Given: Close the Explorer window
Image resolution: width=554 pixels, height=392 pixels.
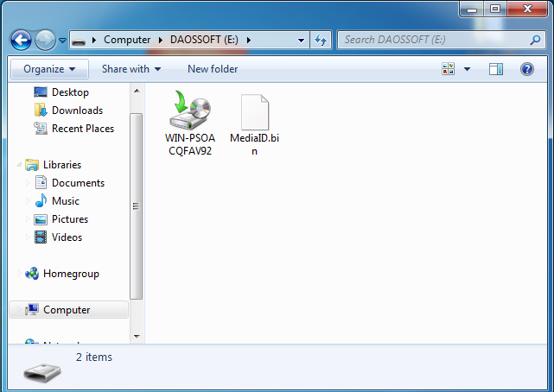Looking at the screenshot, I should (527, 9).
